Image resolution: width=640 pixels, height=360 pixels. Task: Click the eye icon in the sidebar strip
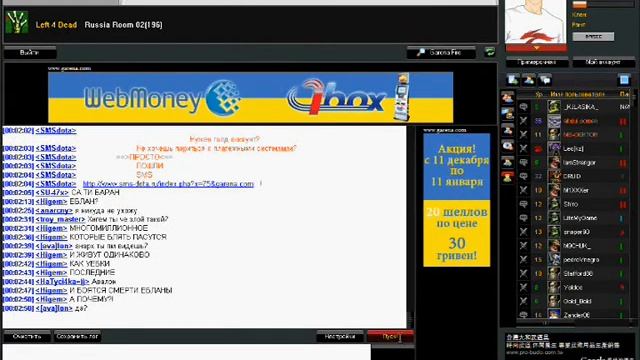tap(507, 145)
